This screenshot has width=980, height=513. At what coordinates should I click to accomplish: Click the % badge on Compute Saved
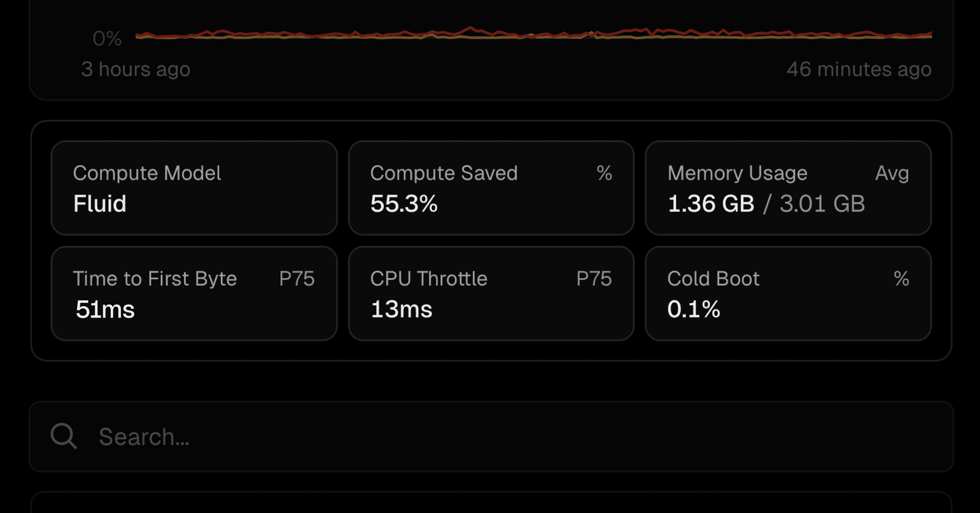click(604, 173)
